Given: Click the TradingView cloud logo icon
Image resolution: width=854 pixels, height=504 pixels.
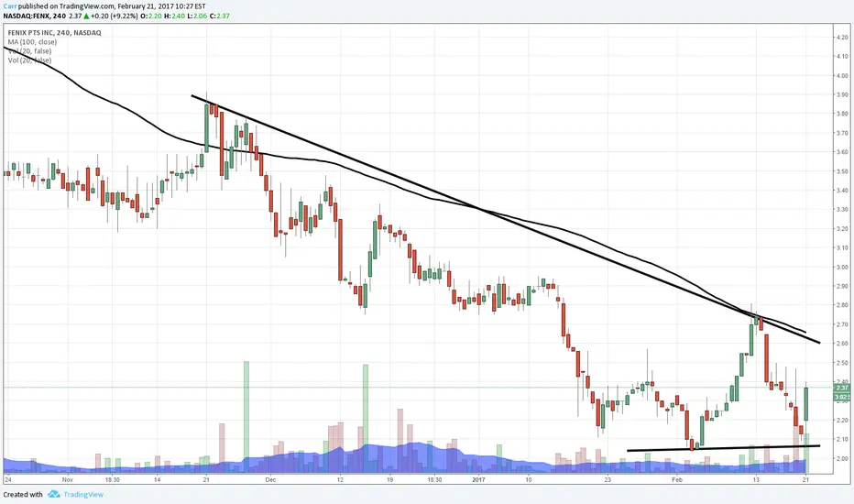Looking at the screenshot, I should tap(54, 494).
